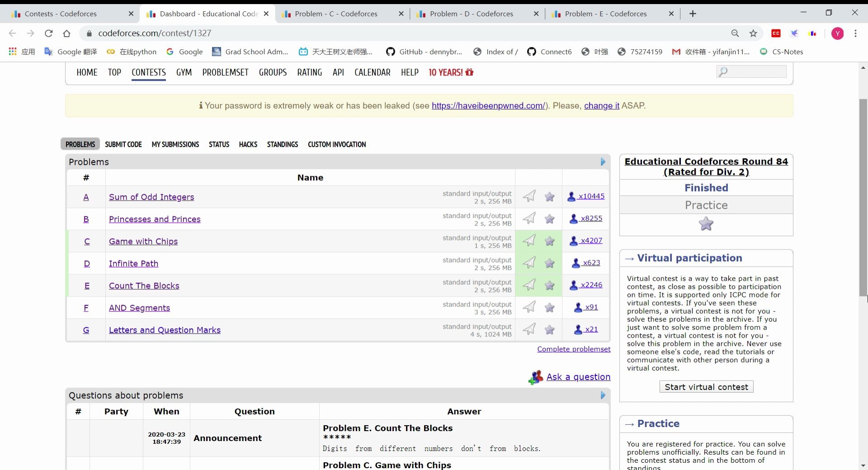The width and height of the screenshot is (868, 470).
Task: Click the Start virtual contest button
Action: pos(706,387)
